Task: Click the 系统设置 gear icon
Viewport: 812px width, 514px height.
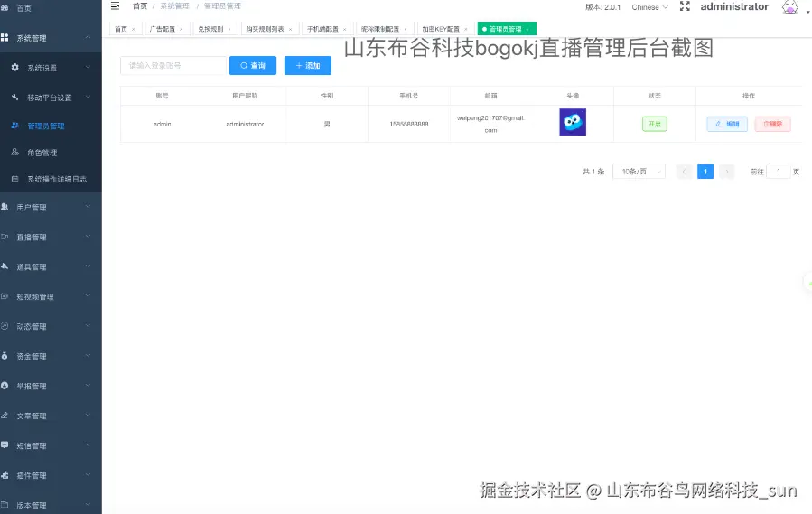Action: [x=15, y=68]
